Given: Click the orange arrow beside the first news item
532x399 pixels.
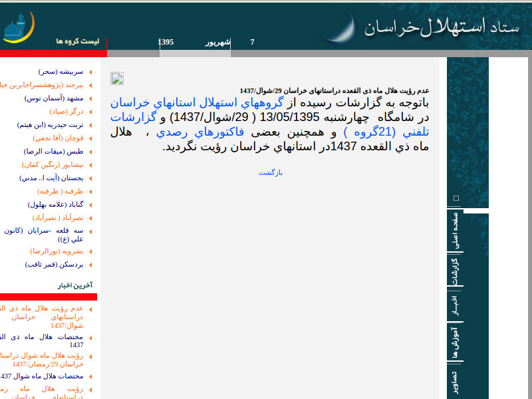Looking at the screenshot, I should click(x=91, y=309).
